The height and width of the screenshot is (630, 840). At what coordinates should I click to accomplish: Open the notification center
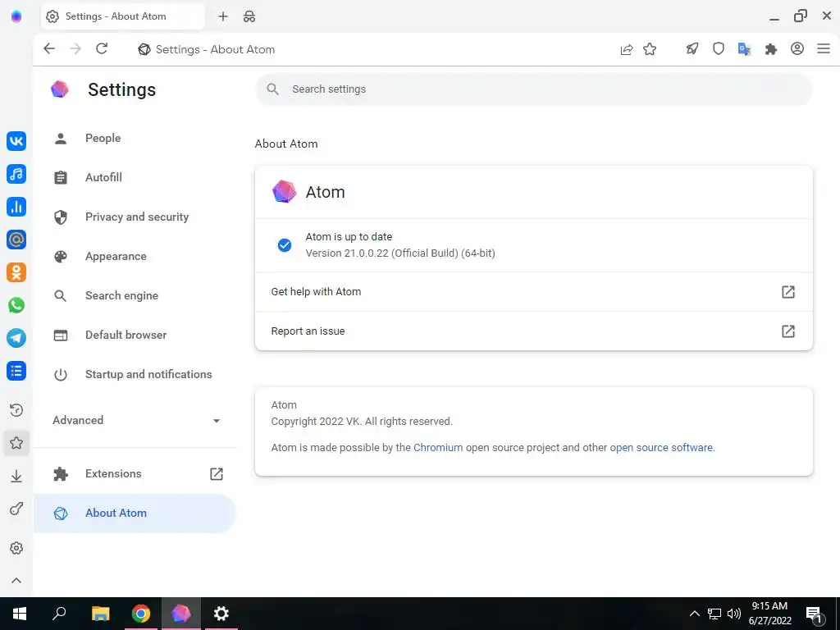click(815, 614)
